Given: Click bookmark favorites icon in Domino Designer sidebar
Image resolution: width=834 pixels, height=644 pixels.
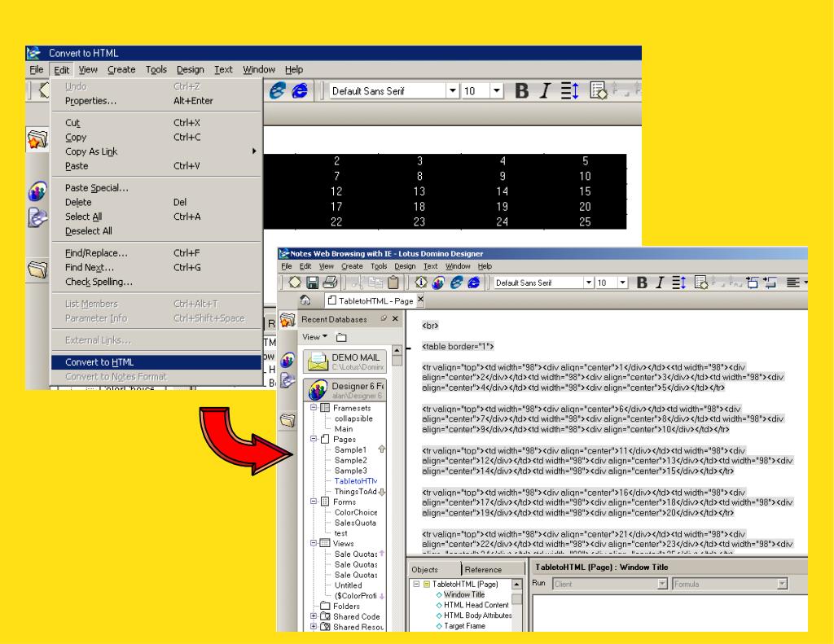Looking at the screenshot, I should coord(288,320).
